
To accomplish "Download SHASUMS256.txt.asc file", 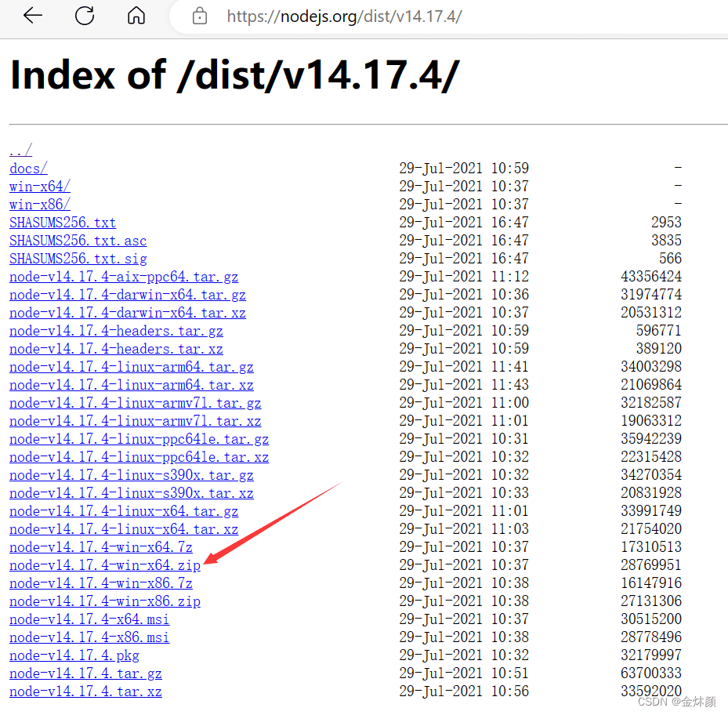I will tap(78, 241).
